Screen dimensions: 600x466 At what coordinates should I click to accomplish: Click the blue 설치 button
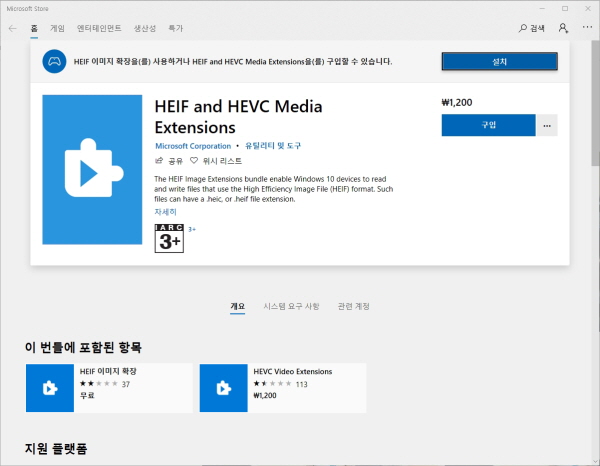499,61
